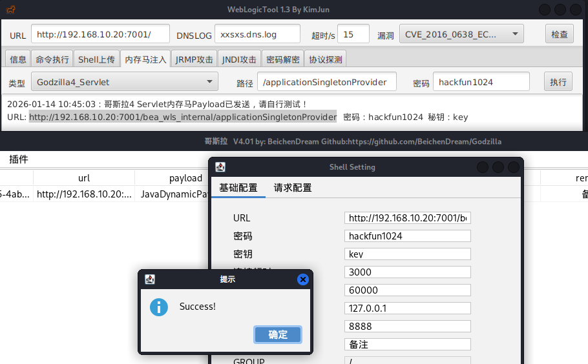Open the Shell上传 tab

pyautogui.click(x=96, y=59)
